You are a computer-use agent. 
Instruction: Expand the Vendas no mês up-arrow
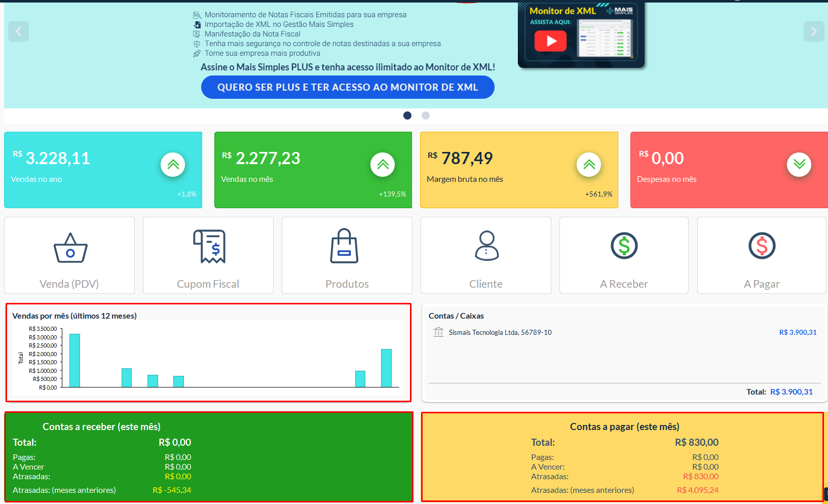point(383,165)
